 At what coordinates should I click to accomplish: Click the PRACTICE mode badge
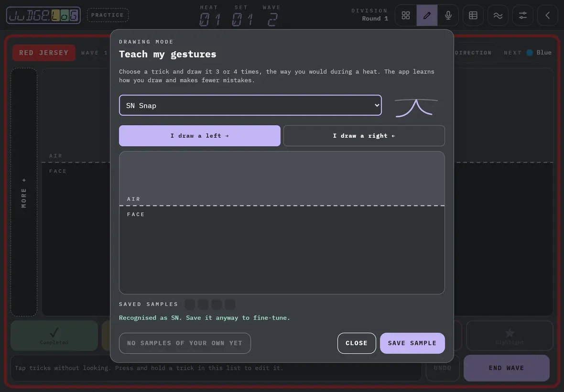coord(108,15)
